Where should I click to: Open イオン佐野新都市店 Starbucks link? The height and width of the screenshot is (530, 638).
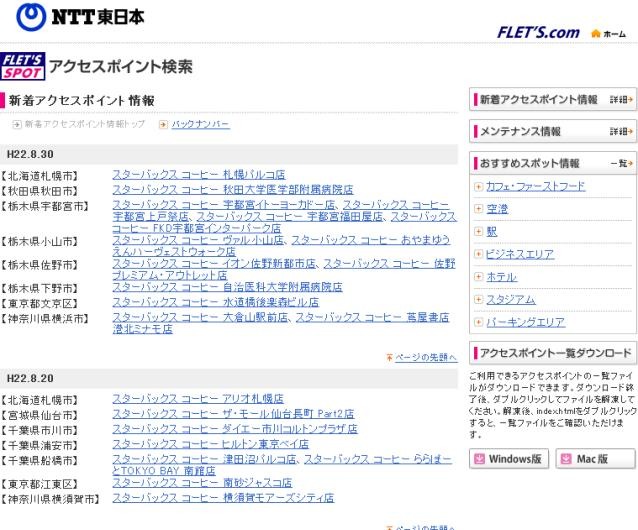pos(214,264)
